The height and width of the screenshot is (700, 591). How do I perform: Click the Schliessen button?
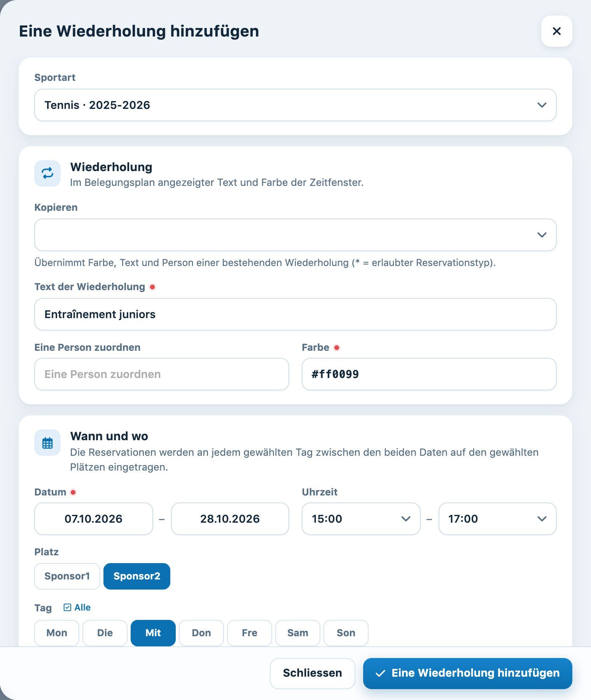coord(313,673)
